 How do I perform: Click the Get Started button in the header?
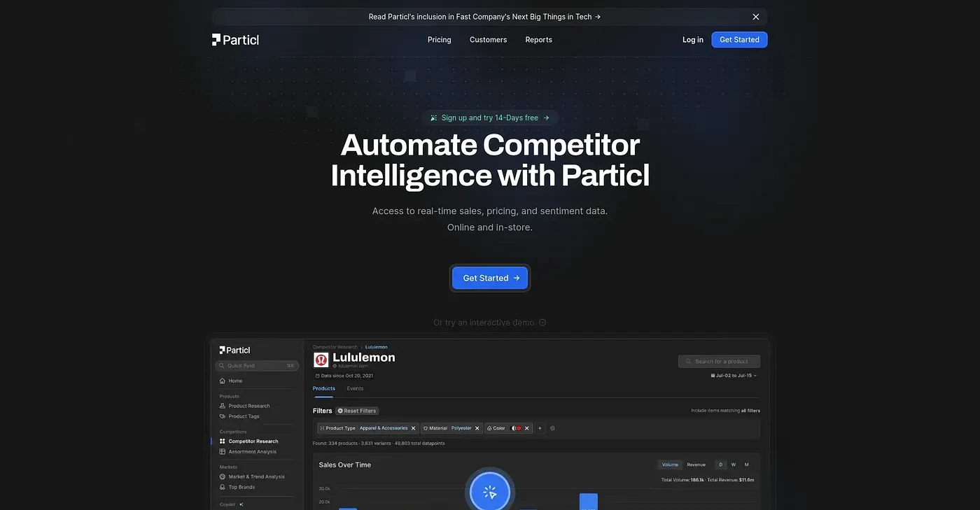pos(739,40)
